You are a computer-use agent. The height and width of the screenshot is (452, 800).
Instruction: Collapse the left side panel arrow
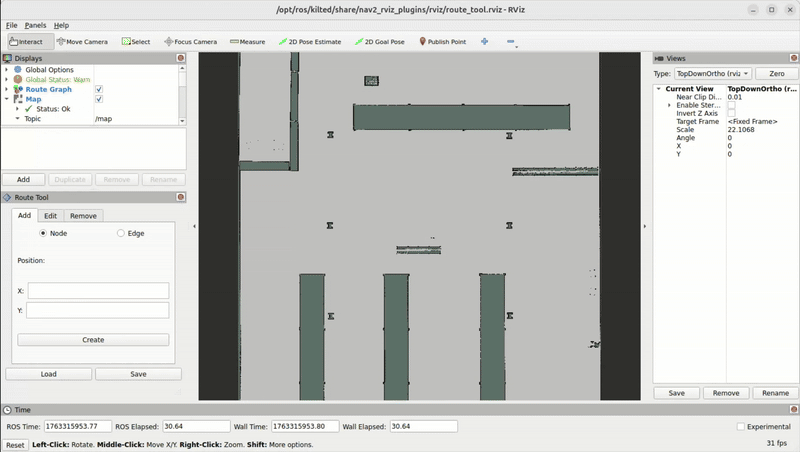click(x=194, y=226)
